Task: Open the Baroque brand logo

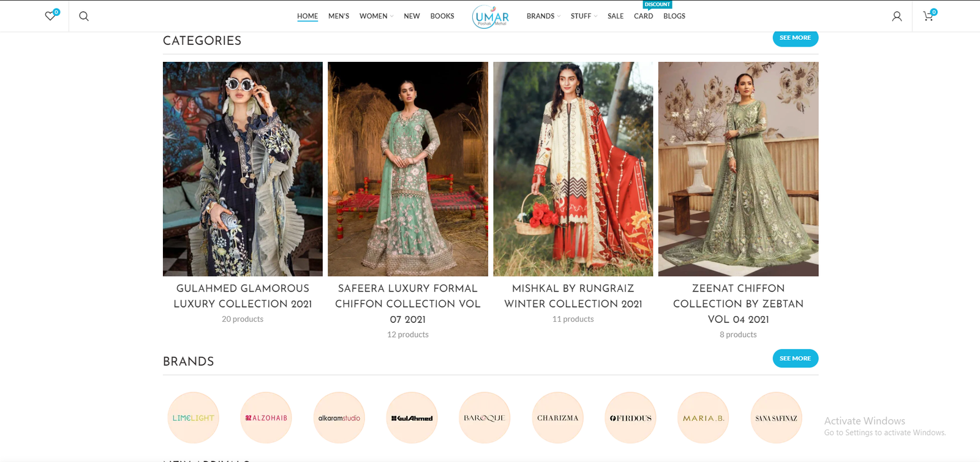Action: tap(484, 418)
